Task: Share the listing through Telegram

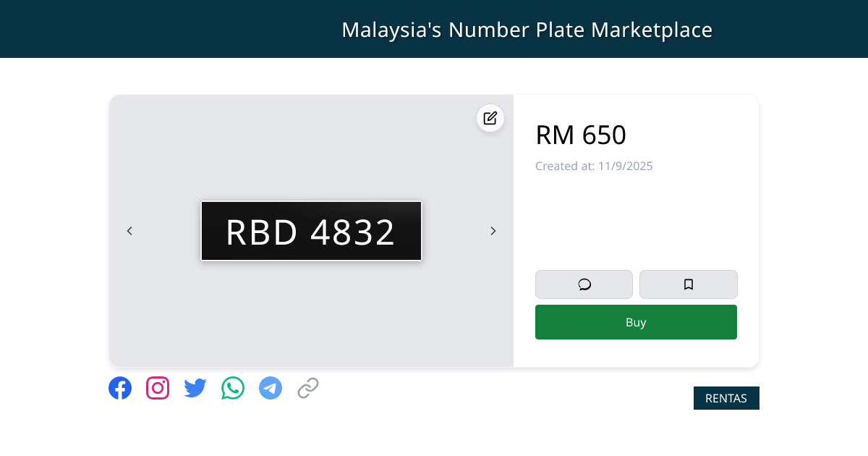Action: tap(270, 388)
